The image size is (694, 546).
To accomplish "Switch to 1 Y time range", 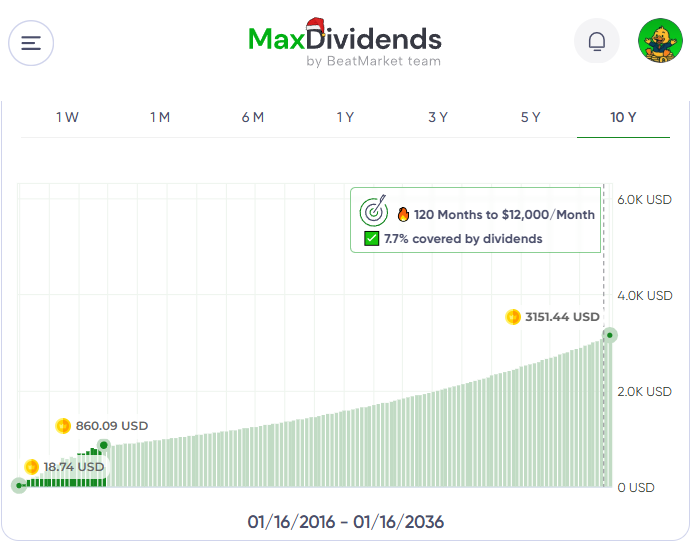I will click(x=345, y=117).
